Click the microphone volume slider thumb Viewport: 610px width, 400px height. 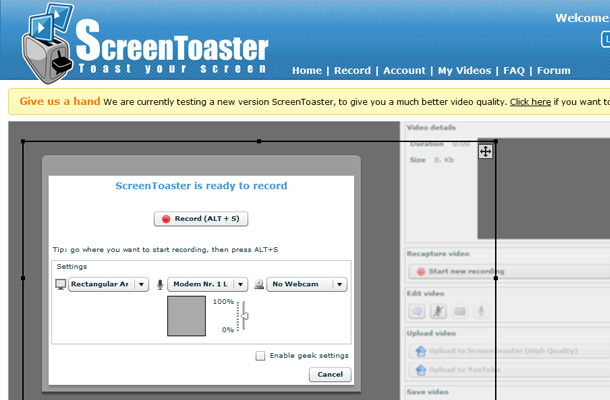(244, 315)
